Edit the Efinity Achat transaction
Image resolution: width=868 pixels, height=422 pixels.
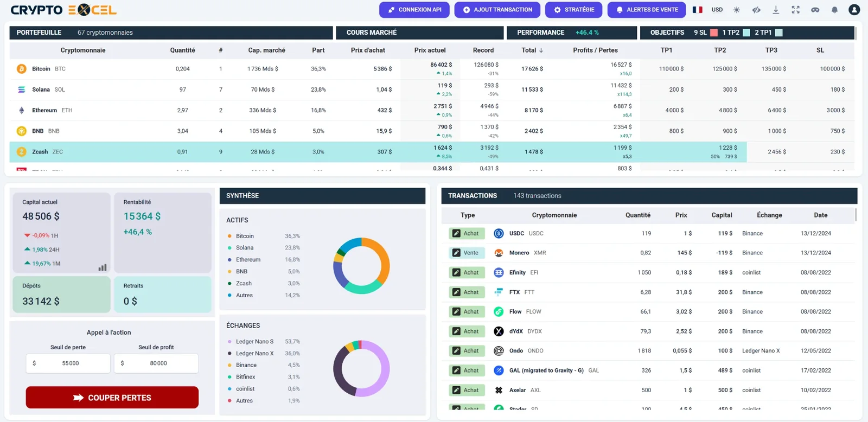466,272
